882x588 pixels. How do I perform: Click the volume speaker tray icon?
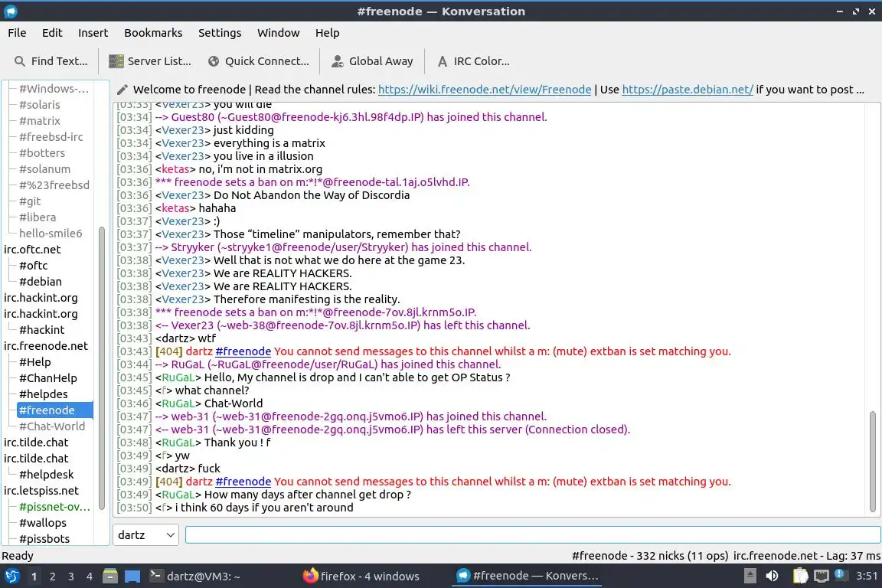point(773,576)
